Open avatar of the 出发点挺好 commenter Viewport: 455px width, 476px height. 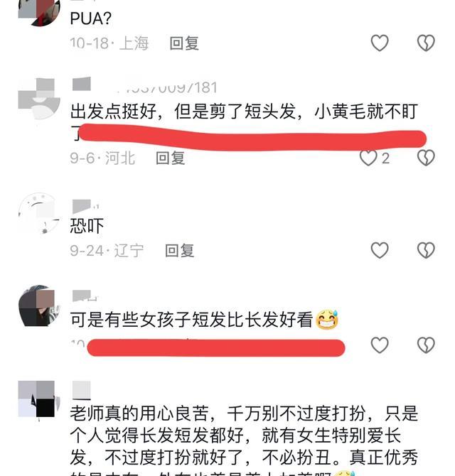click(39, 98)
